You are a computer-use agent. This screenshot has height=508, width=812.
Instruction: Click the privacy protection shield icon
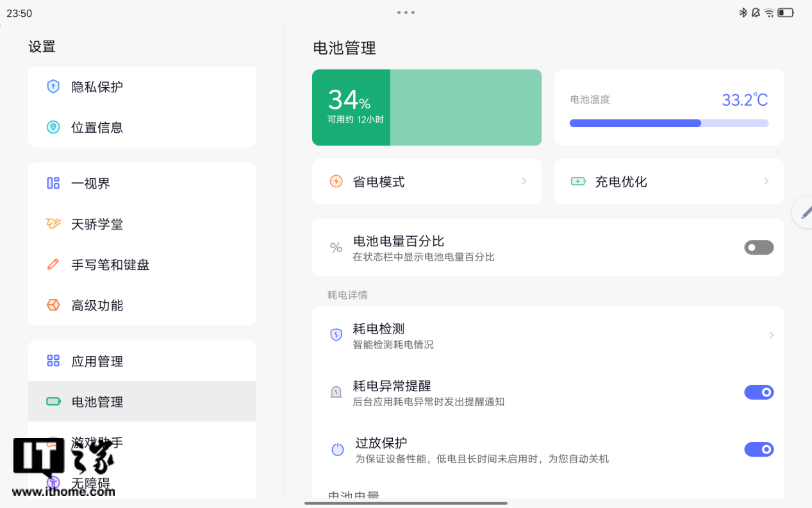click(53, 87)
